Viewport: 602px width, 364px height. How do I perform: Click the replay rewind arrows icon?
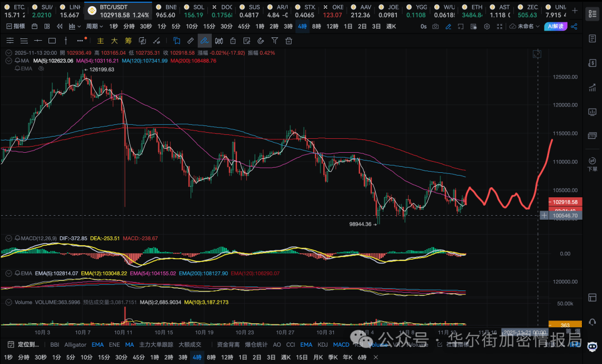(x=60, y=27)
